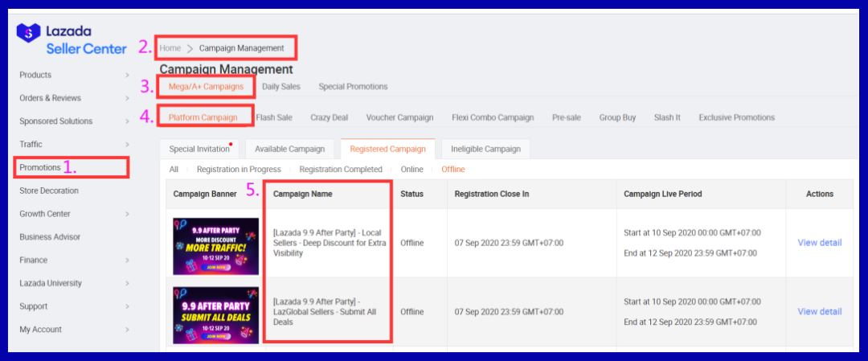The width and height of the screenshot is (868, 361).
Task: Select the Registered Campaign tab
Action: click(388, 149)
